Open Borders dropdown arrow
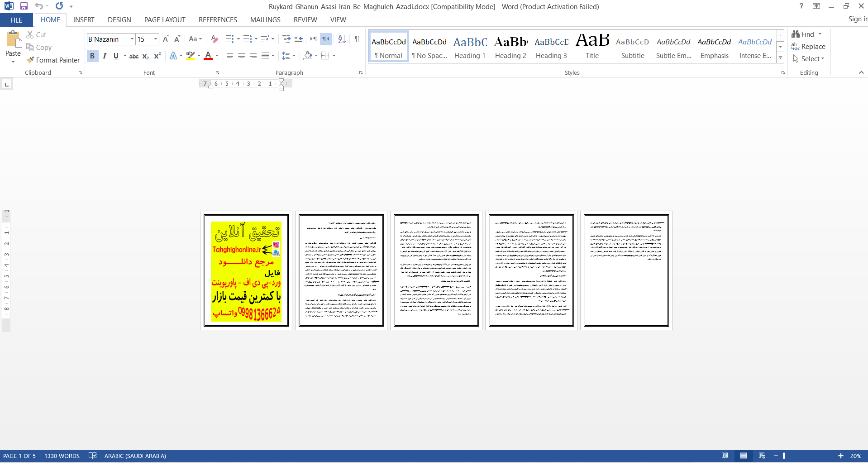This screenshot has height=463, width=868. point(334,56)
